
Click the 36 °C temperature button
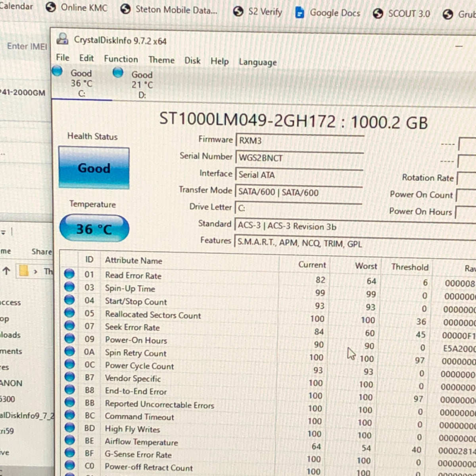pyautogui.click(x=94, y=229)
